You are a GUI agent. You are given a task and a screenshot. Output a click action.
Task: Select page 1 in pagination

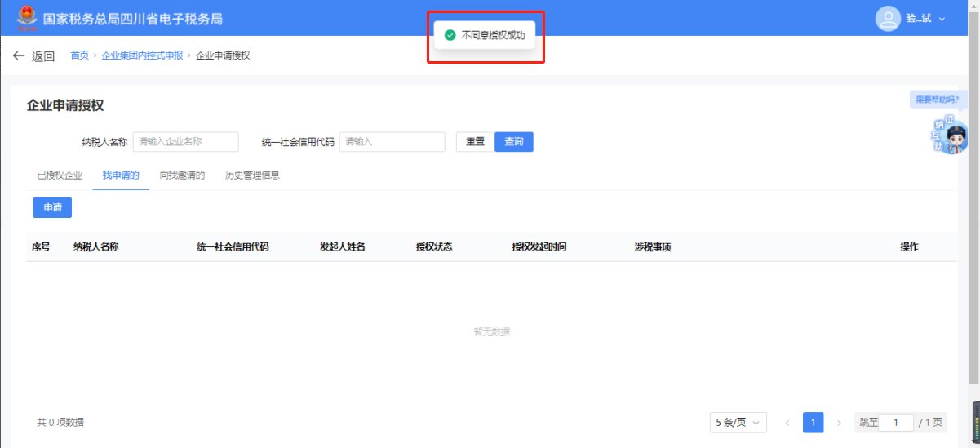pos(814,422)
